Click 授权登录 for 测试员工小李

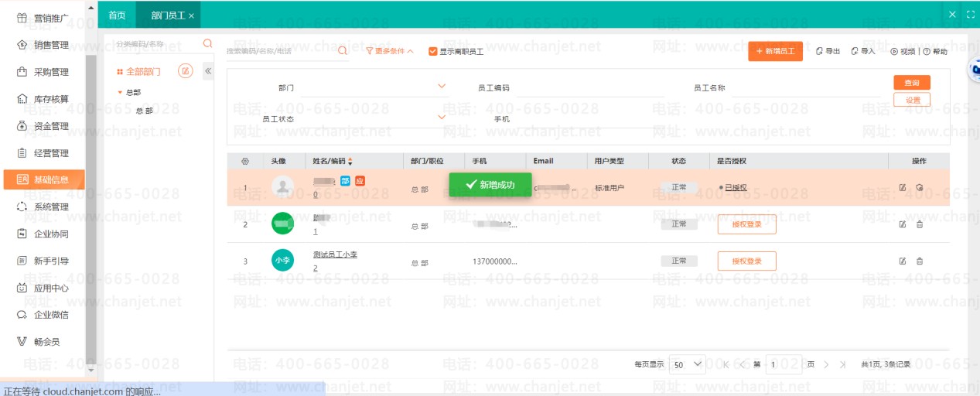coord(746,261)
